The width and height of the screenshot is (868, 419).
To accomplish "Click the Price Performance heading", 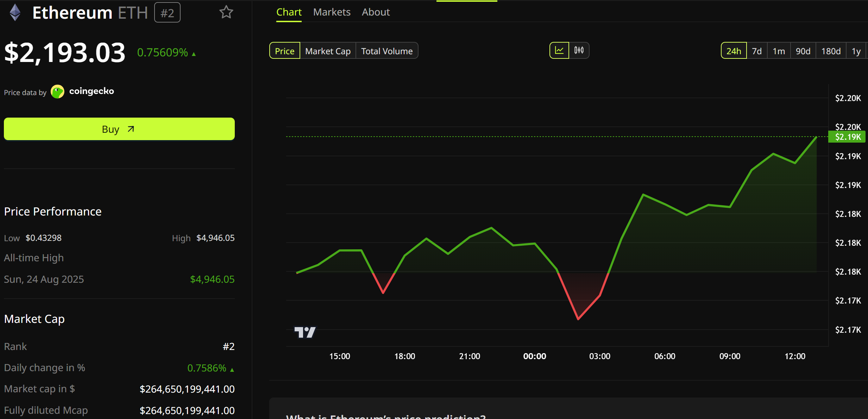I will pyautogui.click(x=53, y=211).
